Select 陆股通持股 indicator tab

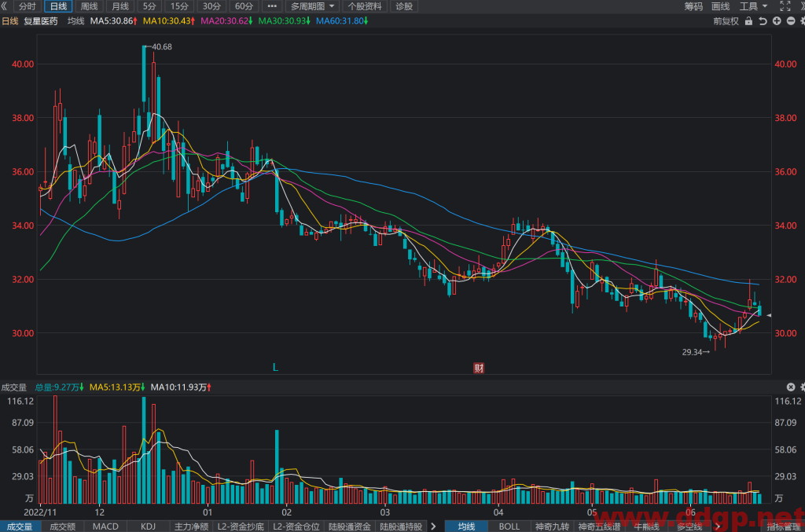(401, 526)
